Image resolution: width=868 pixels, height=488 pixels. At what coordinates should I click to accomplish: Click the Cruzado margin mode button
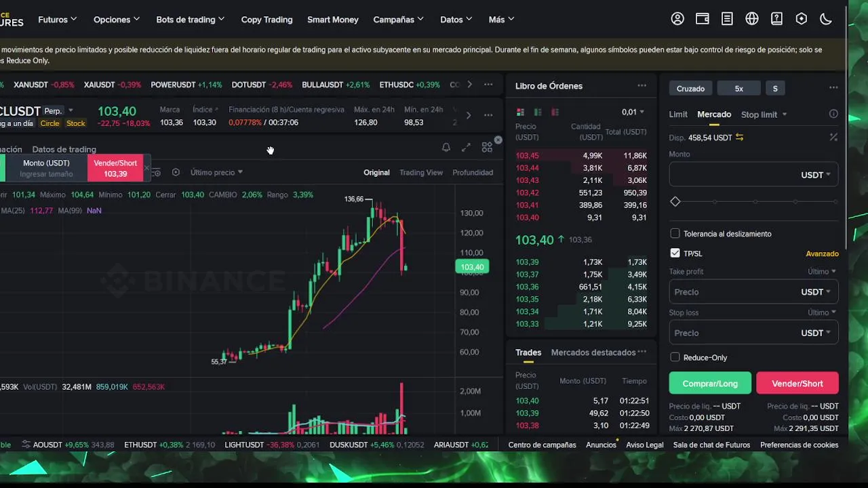click(690, 88)
